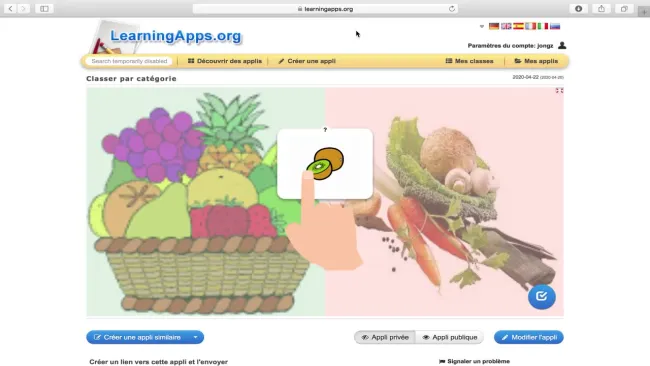
Task: Enter fullscreen with the expand icon
Action: 559,90
